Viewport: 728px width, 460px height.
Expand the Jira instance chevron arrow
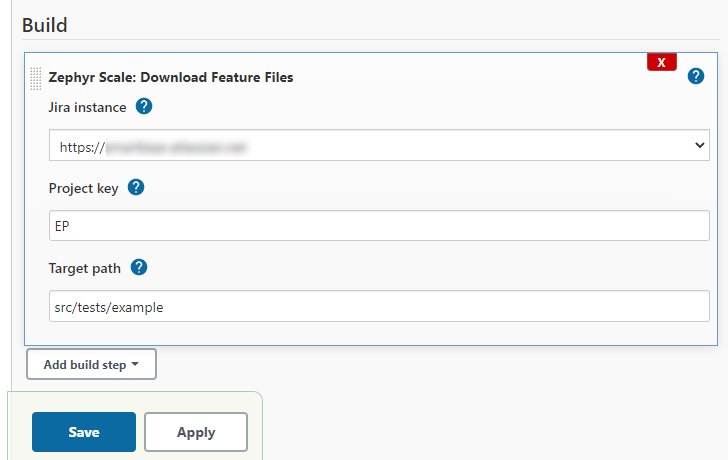pyautogui.click(x=699, y=145)
